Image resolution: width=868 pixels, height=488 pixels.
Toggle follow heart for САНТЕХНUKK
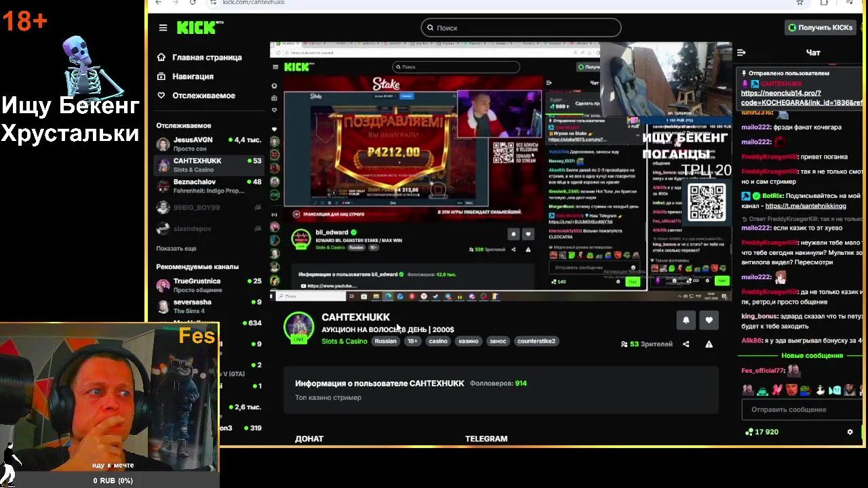pyautogui.click(x=709, y=320)
